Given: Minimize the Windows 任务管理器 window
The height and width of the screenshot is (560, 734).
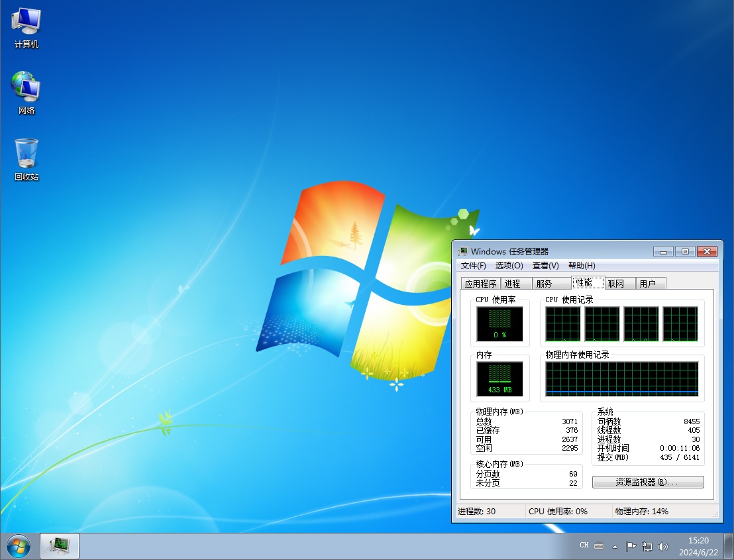Looking at the screenshot, I should [663, 252].
